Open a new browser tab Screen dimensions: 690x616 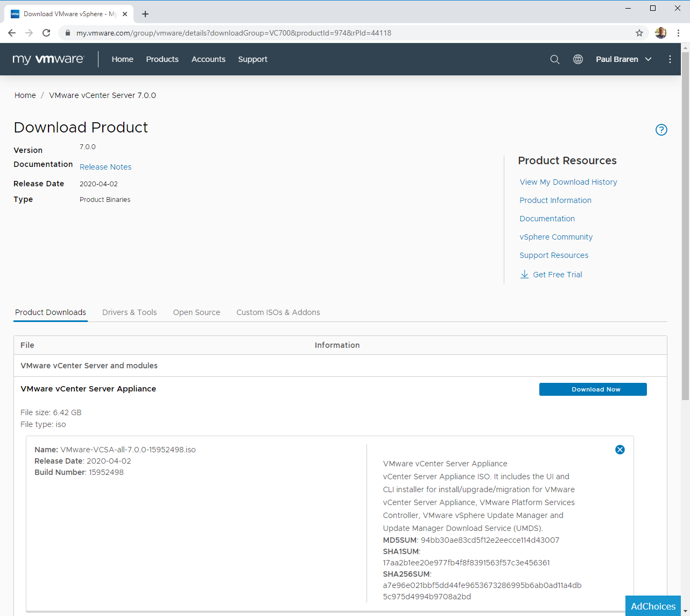(x=145, y=14)
